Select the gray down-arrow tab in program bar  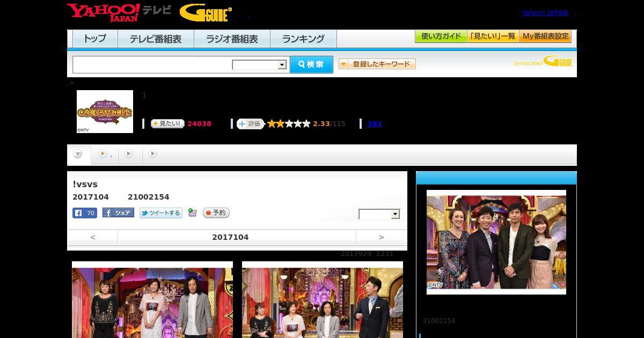pyautogui.click(x=78, y=155)
